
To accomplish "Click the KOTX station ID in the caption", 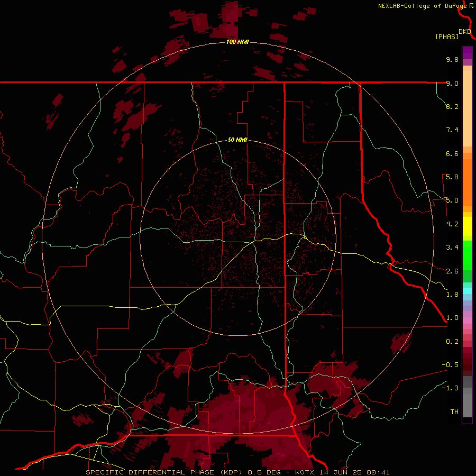I will coord(305,472).
